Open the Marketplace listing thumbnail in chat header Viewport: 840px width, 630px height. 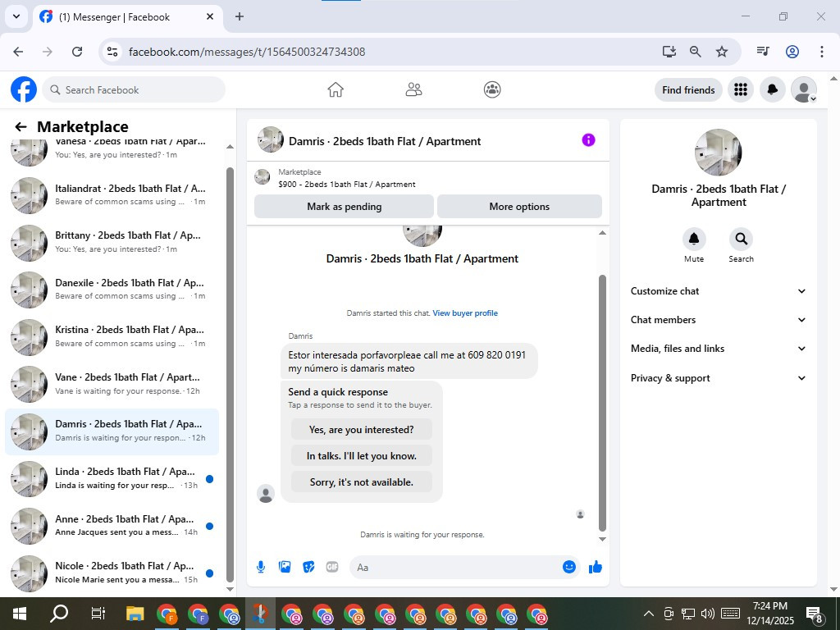point(262,177)
